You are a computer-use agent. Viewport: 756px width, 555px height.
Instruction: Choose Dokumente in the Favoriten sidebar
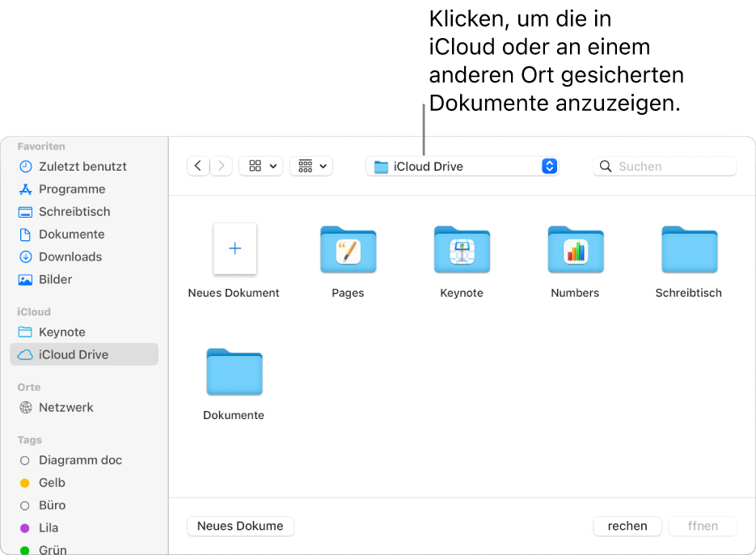84,235
